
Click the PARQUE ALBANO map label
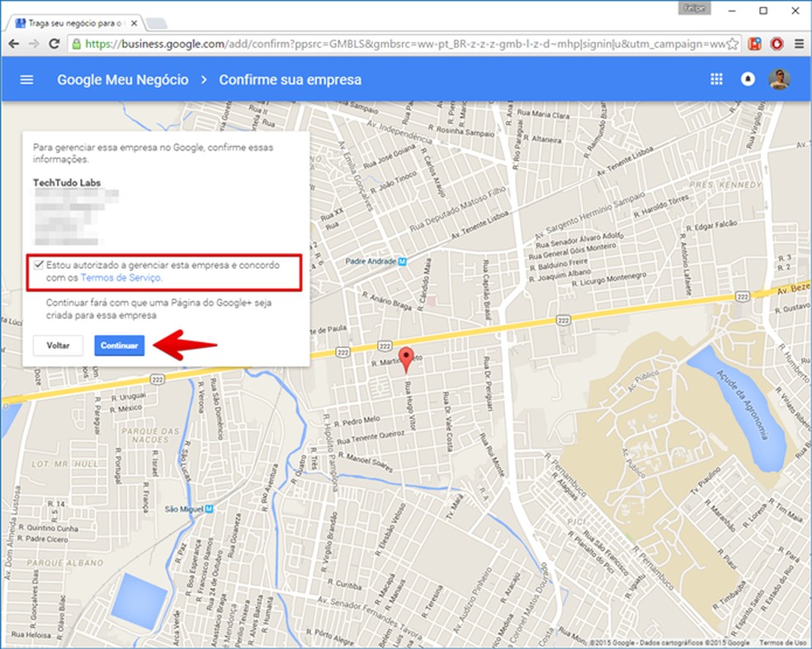point(65,562)
